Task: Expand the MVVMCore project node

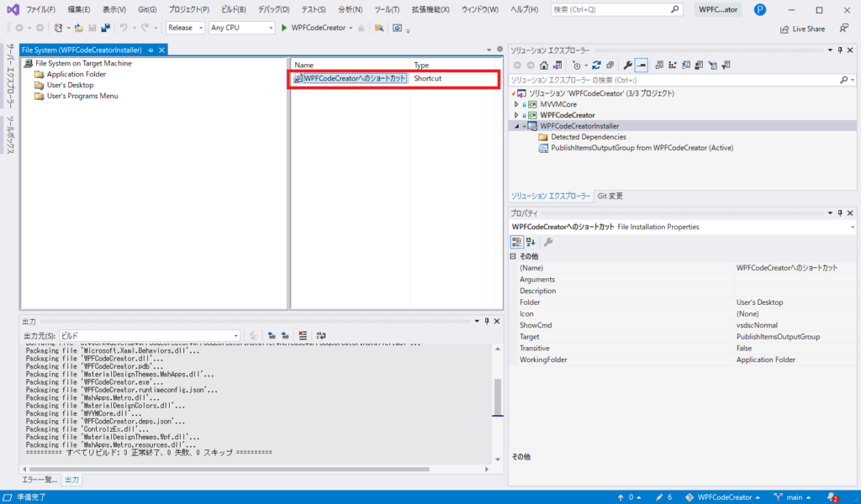Action: [x=516, y=104]
